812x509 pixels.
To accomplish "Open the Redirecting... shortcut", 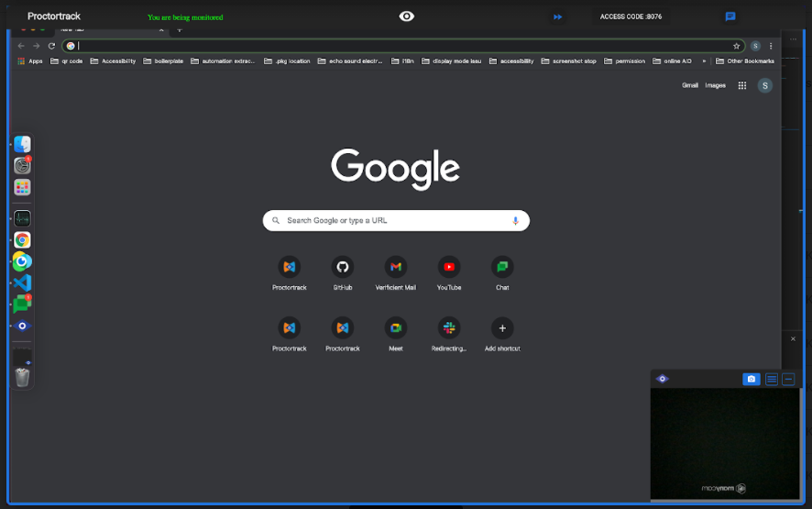I will pos(449,335).
